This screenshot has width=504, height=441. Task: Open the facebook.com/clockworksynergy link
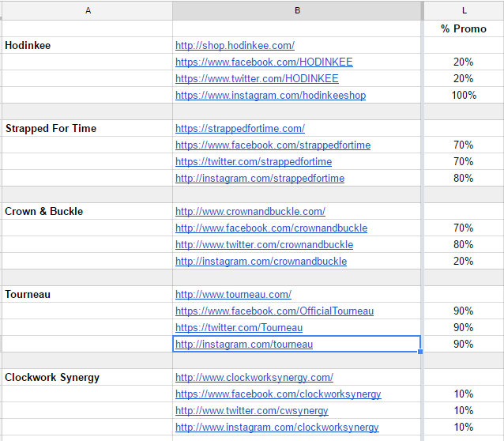278,394
